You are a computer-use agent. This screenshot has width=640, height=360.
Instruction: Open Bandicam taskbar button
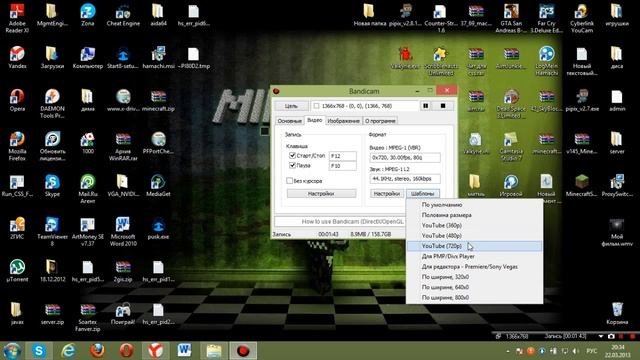[x=243, y=351]
